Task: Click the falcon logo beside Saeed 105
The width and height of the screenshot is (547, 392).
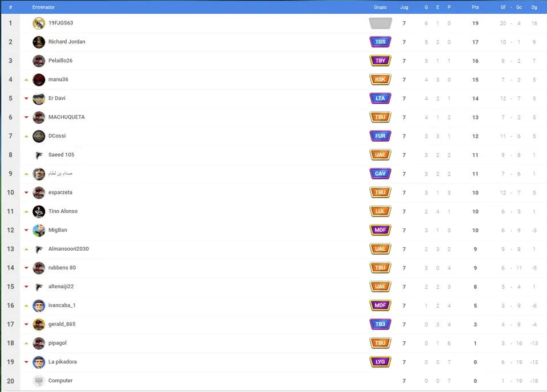Action: [x=39, y=155]
